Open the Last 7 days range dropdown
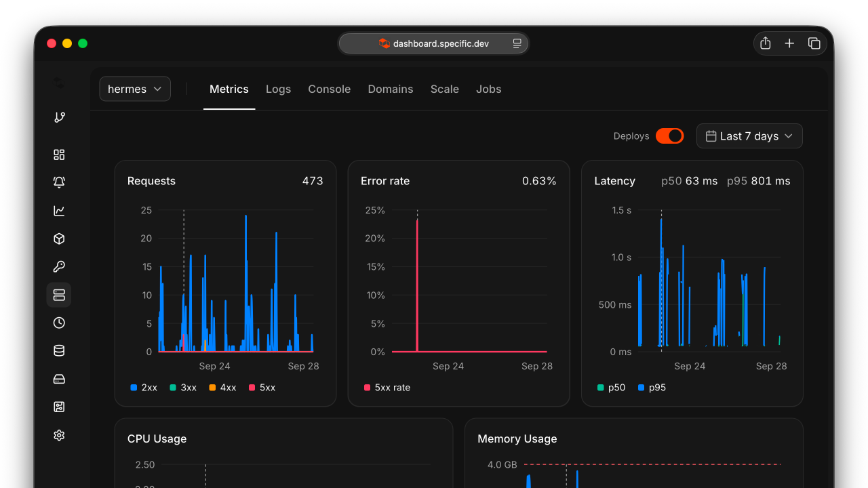The width and height of the screenshot is (868, 488). click(749, 136)
